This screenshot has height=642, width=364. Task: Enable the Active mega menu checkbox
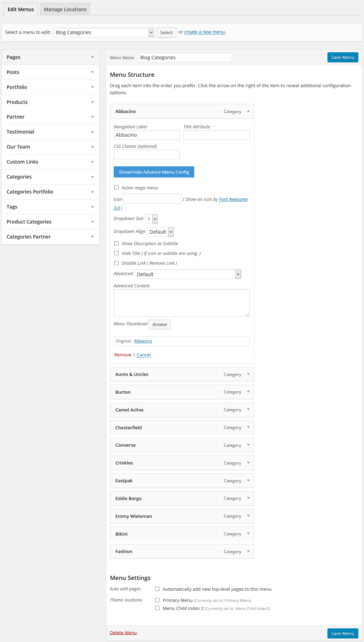pyautogui.click(x=116, y=188)
